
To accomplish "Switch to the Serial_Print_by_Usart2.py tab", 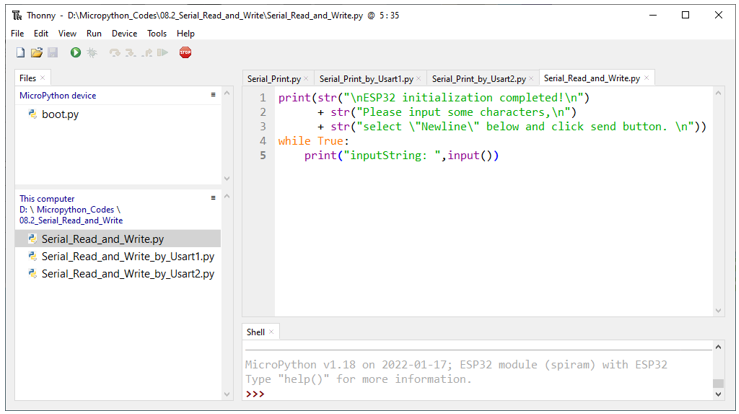I will click(479, 79).
